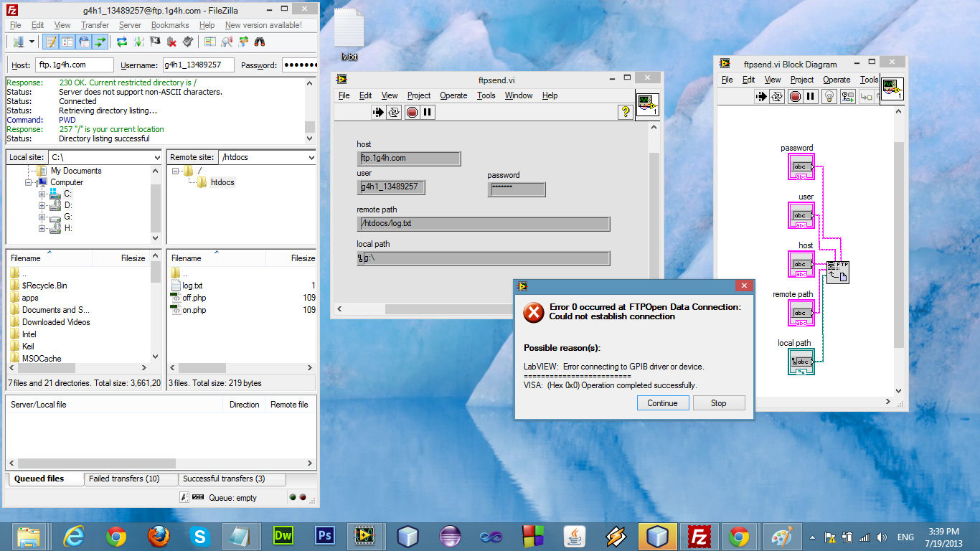The width and height of the screenshot is (980, 551).
Task: Click Run arrow in Block Diagram window
Action: coord(760,96)
